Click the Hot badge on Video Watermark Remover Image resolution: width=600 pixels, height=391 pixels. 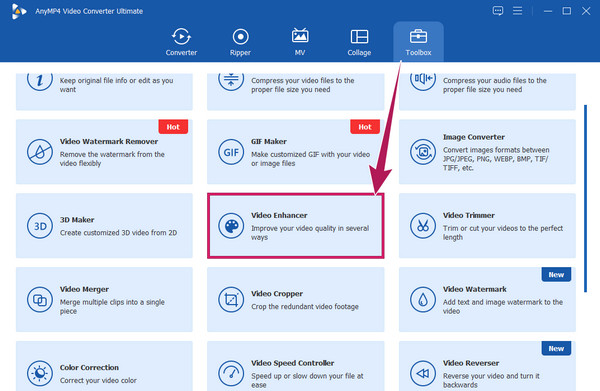pyautogui.click(x=173, y=127)
